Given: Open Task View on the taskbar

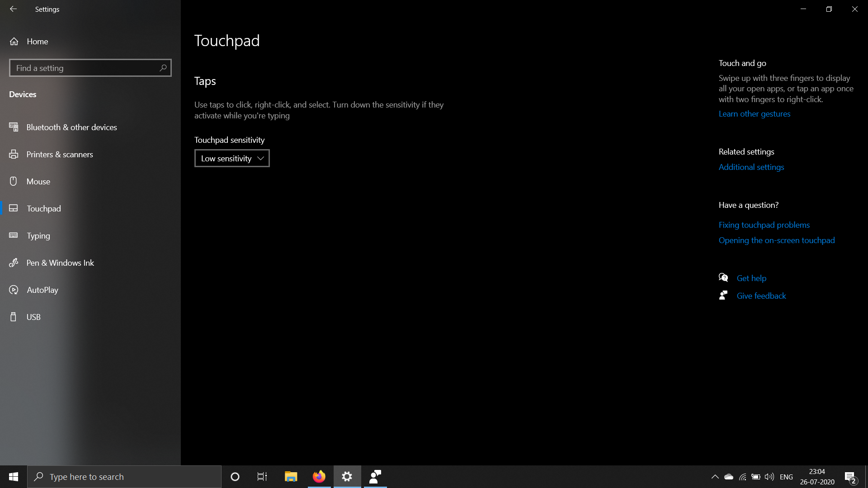Looking at the screenshot, I should coord(262,477).
